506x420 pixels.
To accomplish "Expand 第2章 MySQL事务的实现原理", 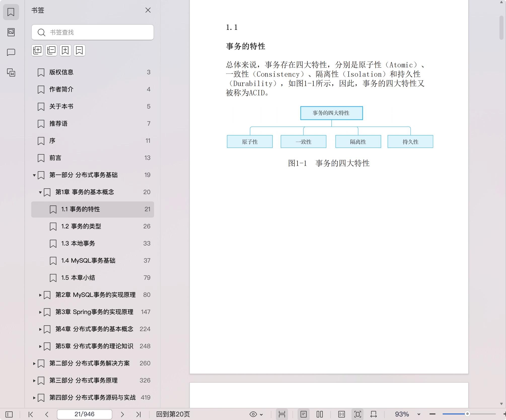I will (40, 295).
